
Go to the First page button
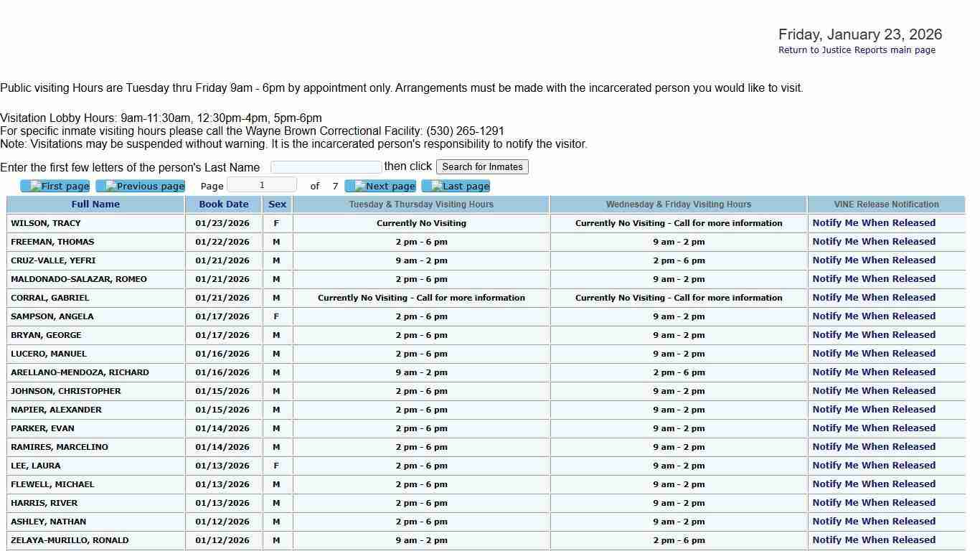coord(55,187)
